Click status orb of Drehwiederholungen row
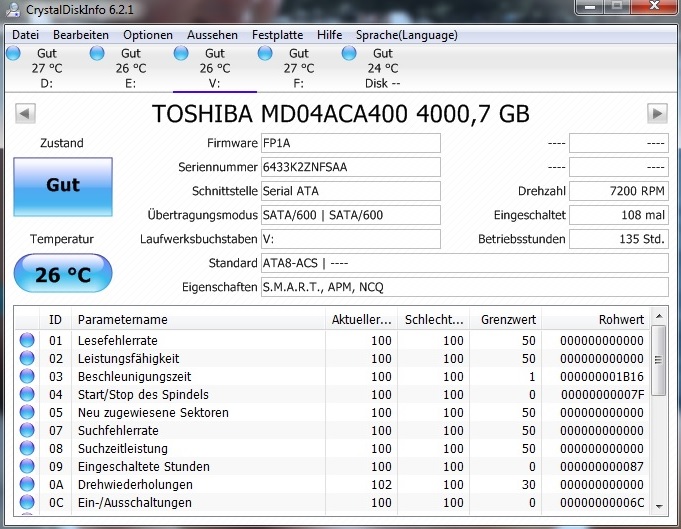 27,484
